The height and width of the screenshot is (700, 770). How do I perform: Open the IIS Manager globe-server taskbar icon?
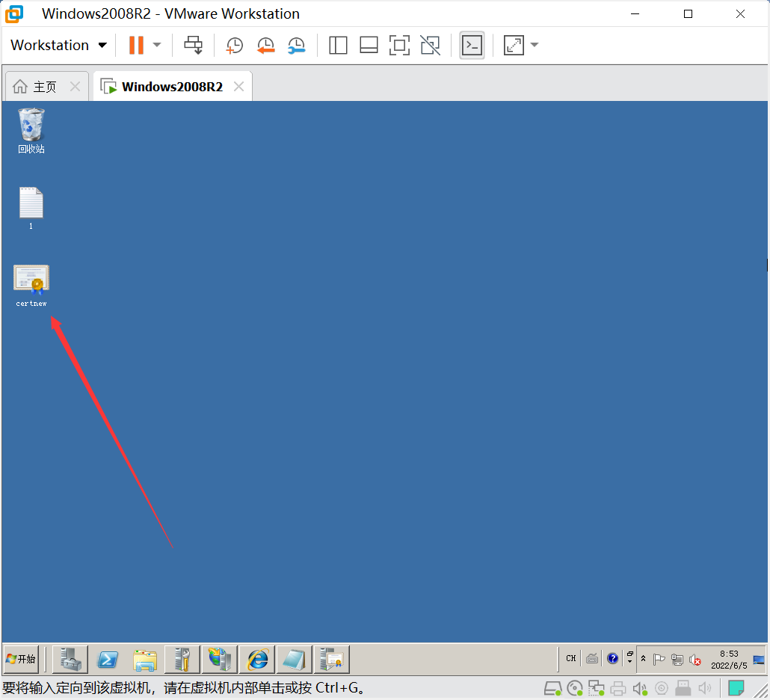pyautogui.click(x=220, y=659)
